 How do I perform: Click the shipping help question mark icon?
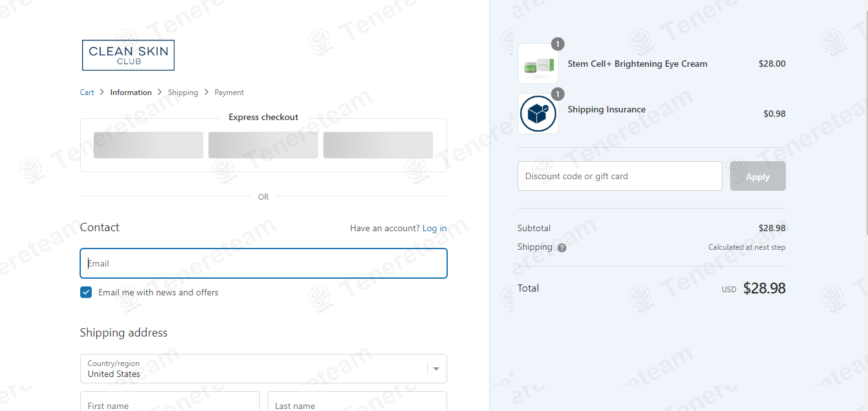(x=562, y=248)
